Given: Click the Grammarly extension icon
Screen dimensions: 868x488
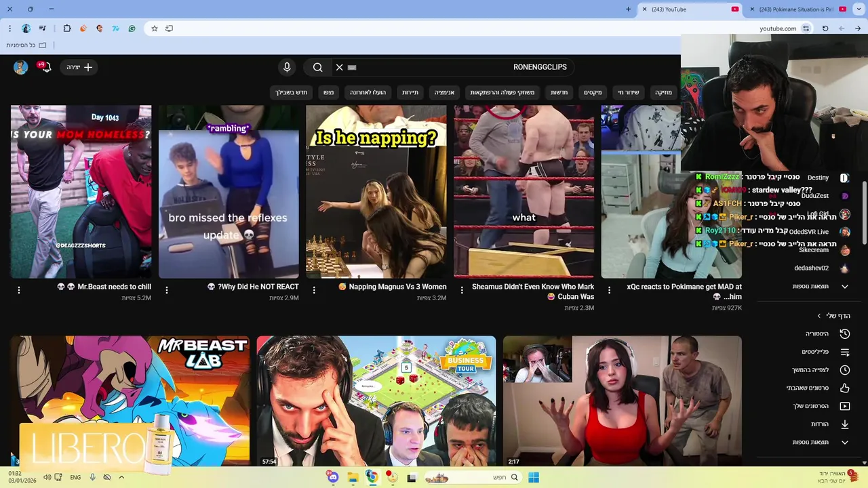Looking at the screenshot, I should click(132, 28).
